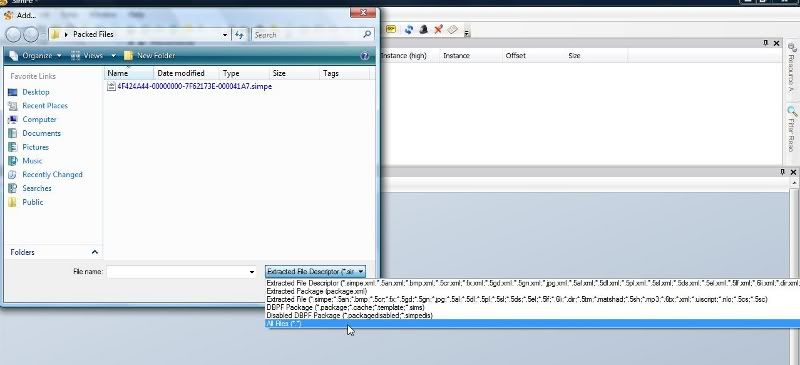Choose DBPF Package file type option

point(345,308)
